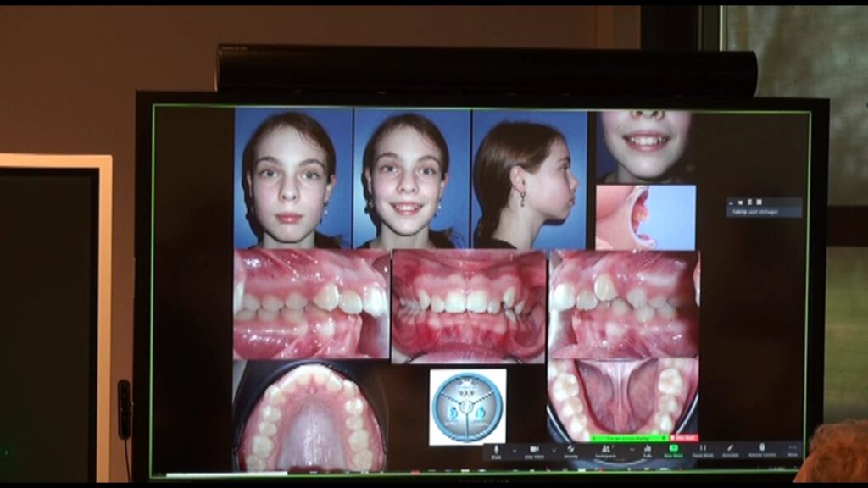The height and width of the screenshot is (488, 868).
Task: Click the green screen sharing status bar
Action: click(x=629, y=438)
